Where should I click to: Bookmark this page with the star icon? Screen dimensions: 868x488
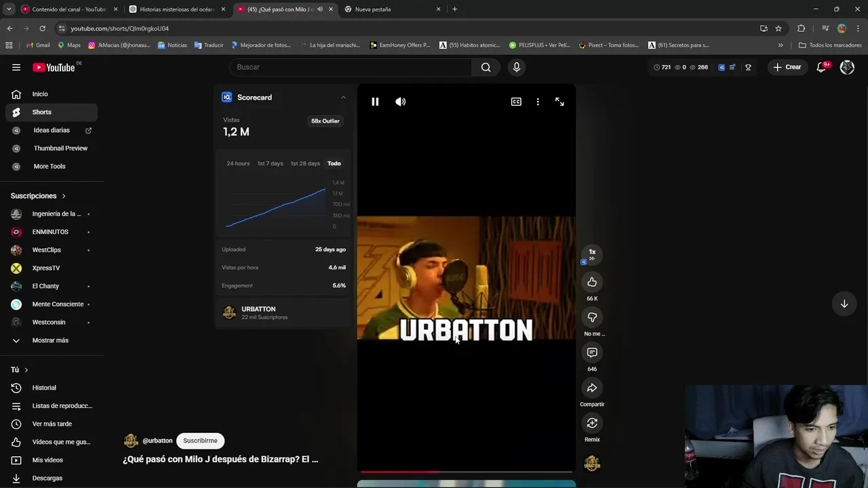[778, 28]
